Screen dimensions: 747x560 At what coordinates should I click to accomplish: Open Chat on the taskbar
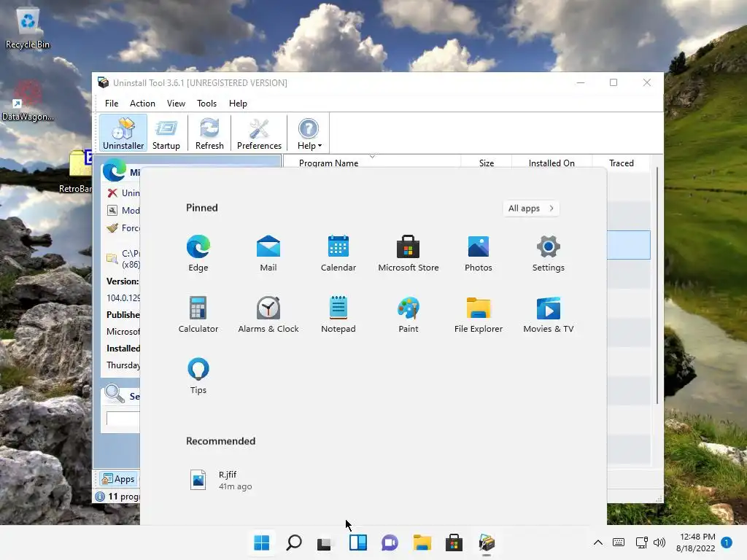click(390, 542)
